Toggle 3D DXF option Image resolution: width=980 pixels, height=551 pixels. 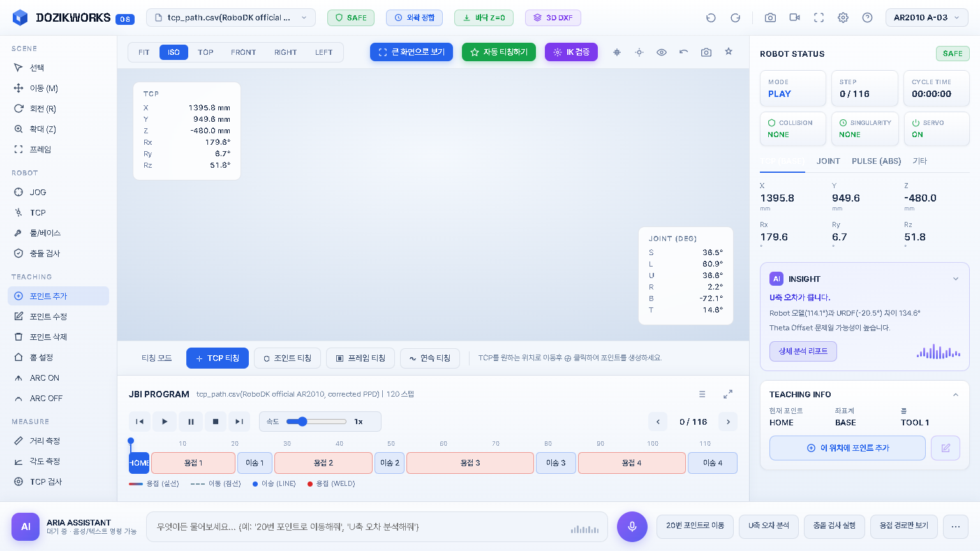point(553,18)
